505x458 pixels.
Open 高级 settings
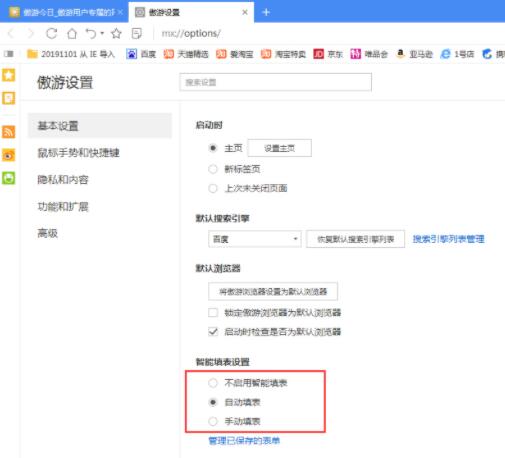click(48, 233)
